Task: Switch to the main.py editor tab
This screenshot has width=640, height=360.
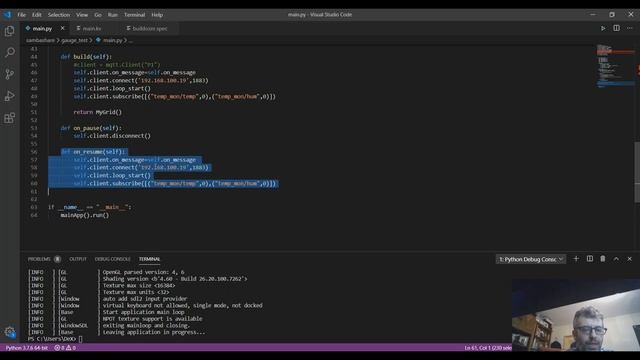Action: click(x=42, y=29)
